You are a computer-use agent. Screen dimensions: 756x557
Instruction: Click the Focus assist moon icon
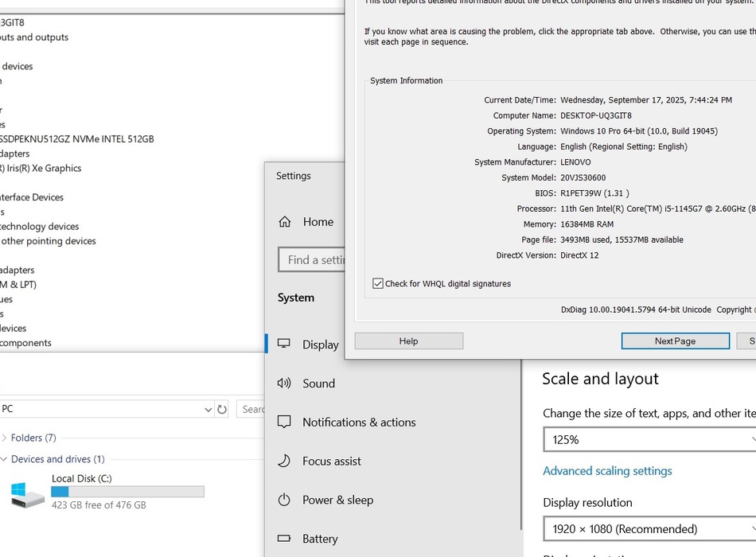284,461
